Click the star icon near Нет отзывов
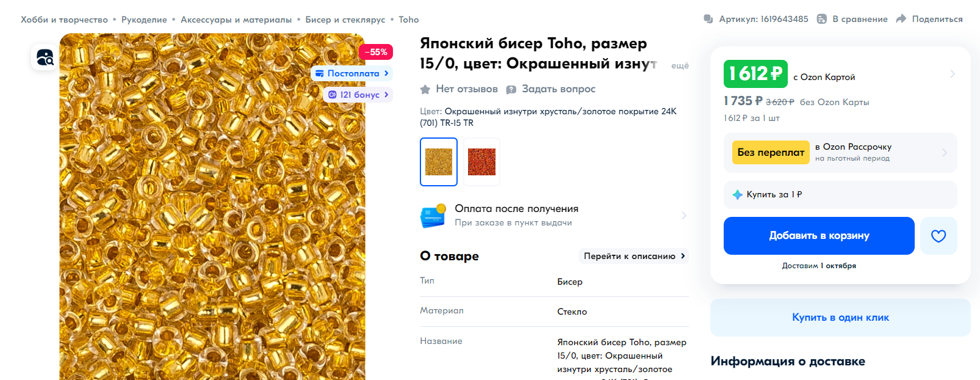Image resolution: width=980 pixels, height=380 pixels. pyautogui.click(x=425, y=89)
